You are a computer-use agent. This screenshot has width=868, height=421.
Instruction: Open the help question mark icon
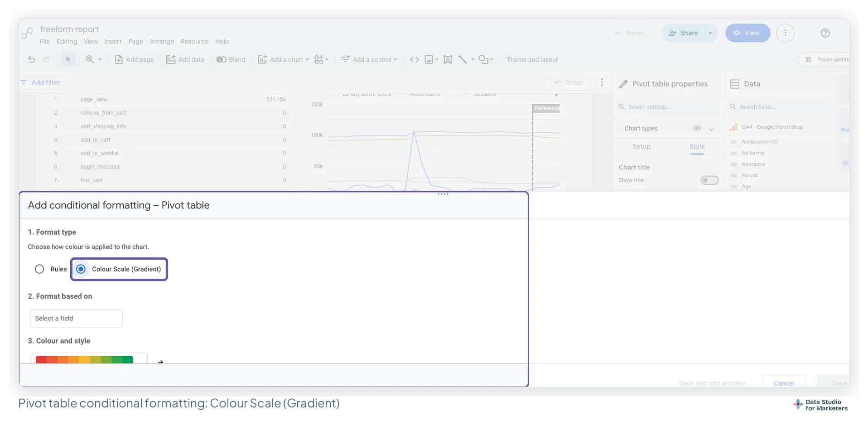825,33
